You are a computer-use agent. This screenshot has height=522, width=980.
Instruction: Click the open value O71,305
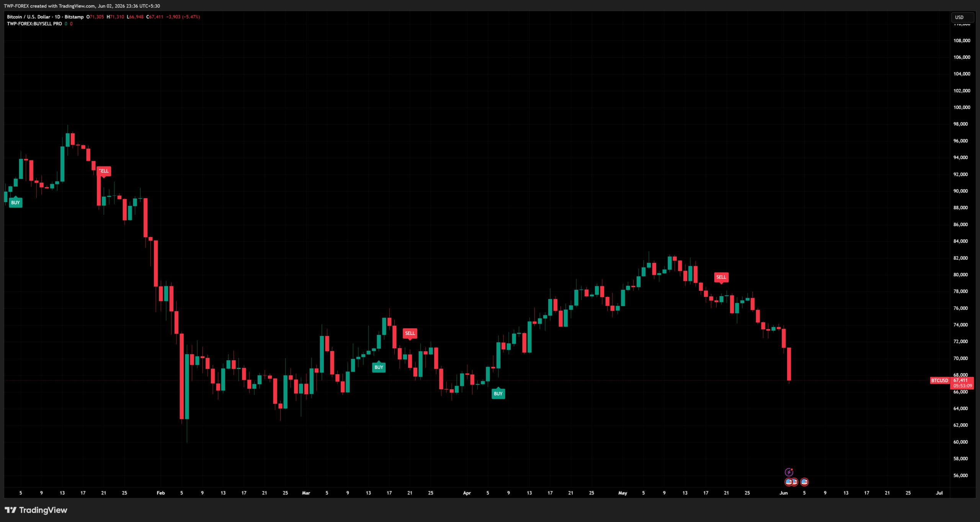[95, 17]
